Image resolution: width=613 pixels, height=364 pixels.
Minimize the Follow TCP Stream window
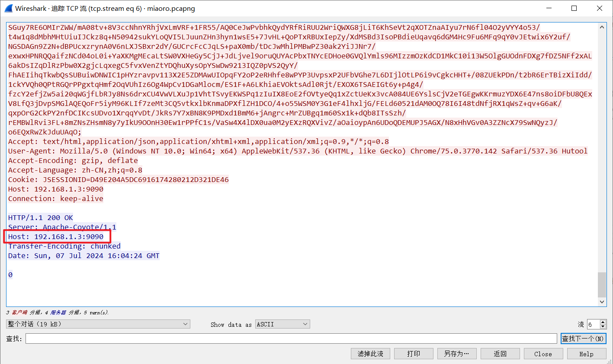pyautogui.click(x=549, y=9)
